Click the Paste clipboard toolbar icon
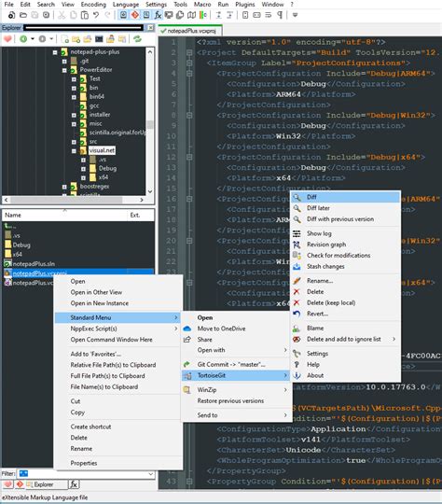 85,15
